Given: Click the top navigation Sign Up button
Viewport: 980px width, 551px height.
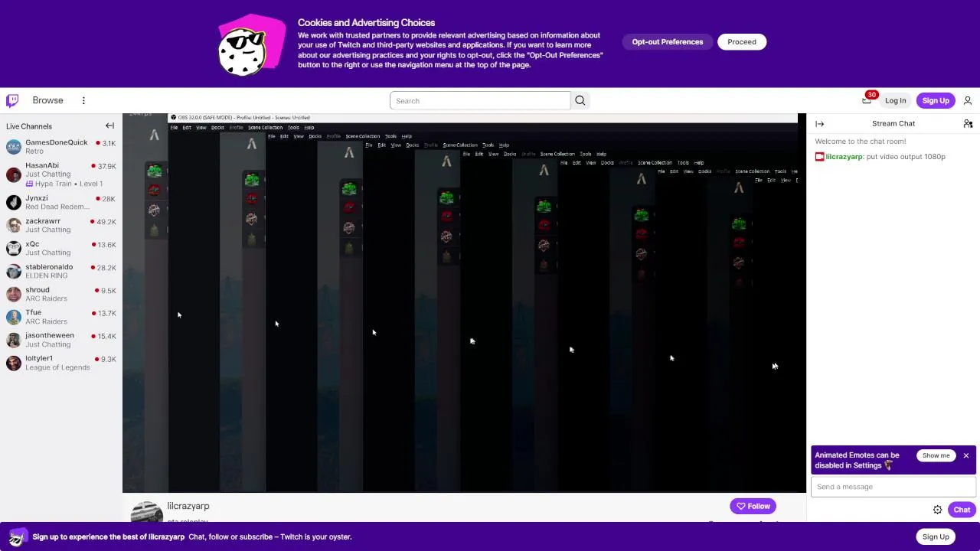Looking at the screenshot, I should pyautogui.click(x=936, y=100).
